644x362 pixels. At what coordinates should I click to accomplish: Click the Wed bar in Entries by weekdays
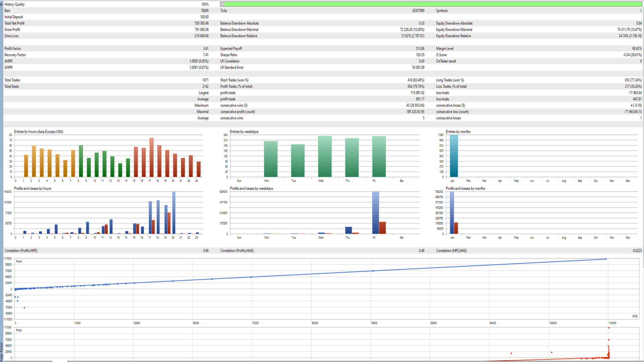pos(325,157)
